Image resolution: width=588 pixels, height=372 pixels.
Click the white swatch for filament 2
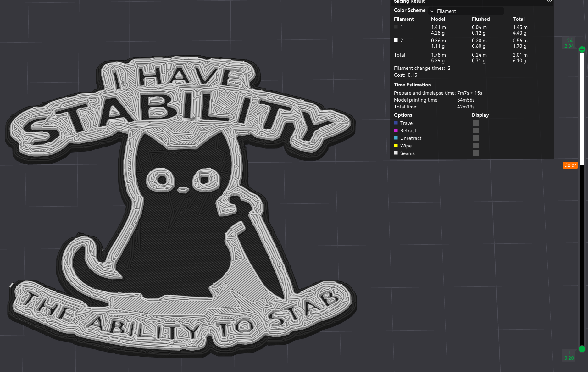click(x=396, y=40)
